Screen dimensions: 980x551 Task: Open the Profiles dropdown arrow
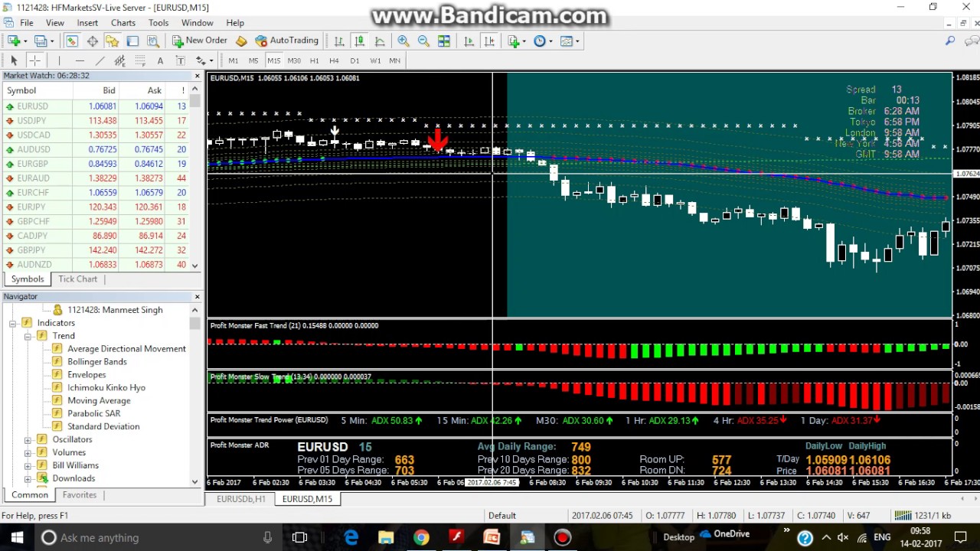(x=51, y=41)
